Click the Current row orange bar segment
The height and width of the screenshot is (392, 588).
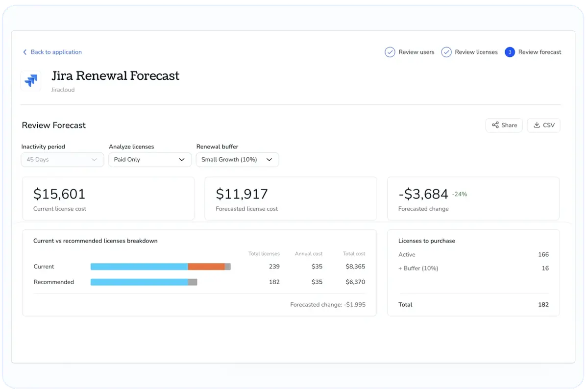(206, 267)
